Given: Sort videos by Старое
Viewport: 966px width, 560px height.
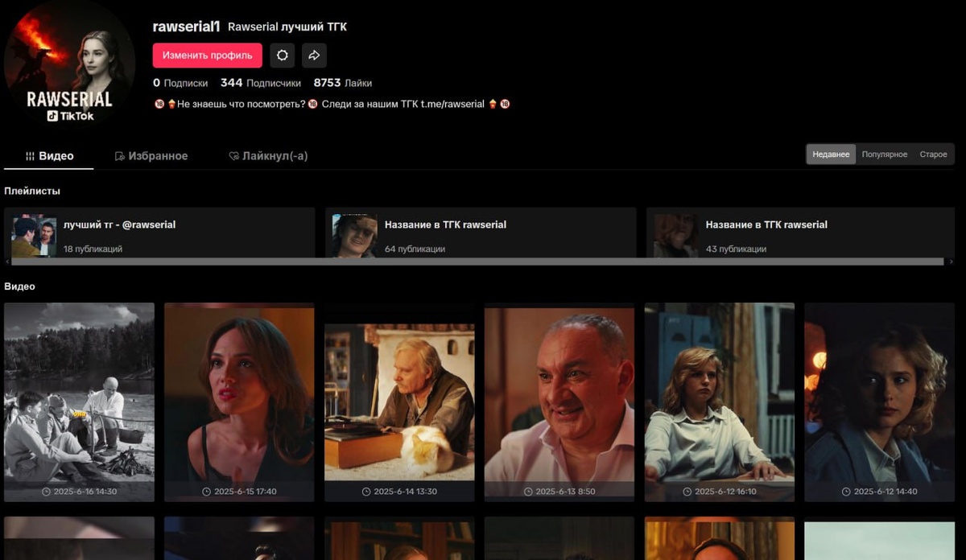Looking at the screenshot, I should [933, 154].
